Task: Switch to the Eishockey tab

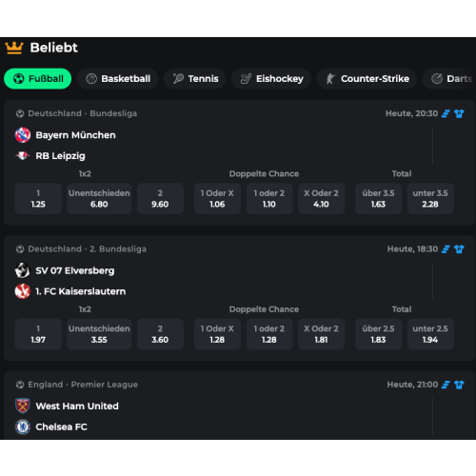Action: (271, 79)
